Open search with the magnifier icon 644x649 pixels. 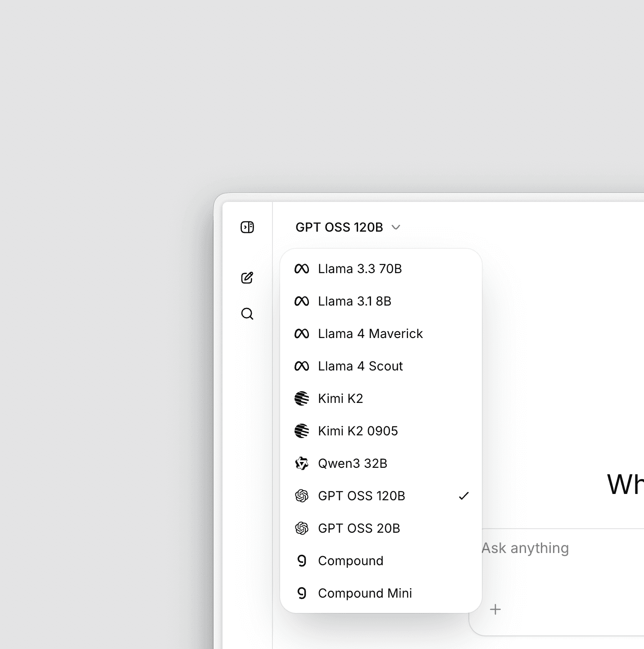pos(247,314)
